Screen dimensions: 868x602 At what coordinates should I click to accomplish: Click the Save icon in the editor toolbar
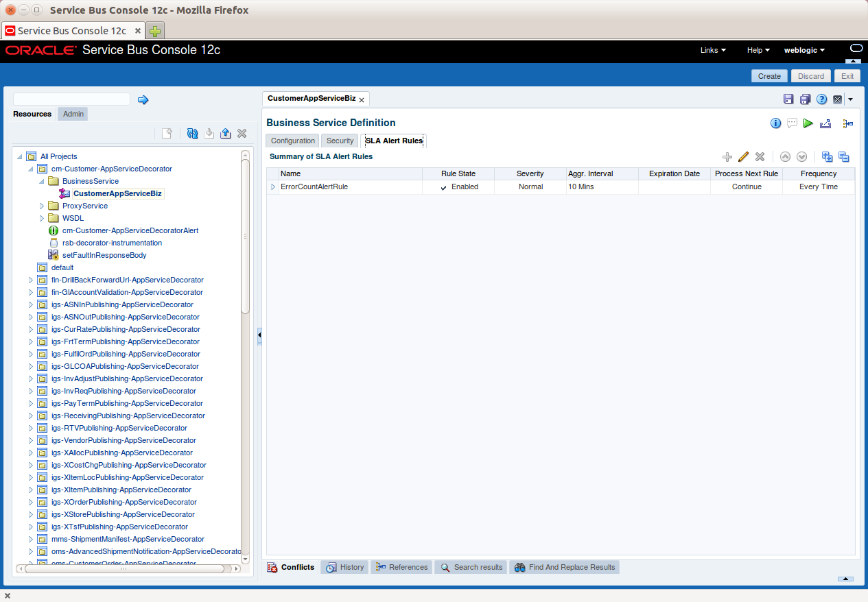tap(789, 99)
